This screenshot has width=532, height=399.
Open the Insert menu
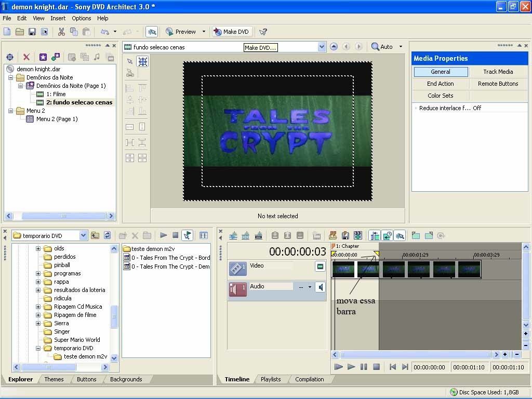pos(58,18)
